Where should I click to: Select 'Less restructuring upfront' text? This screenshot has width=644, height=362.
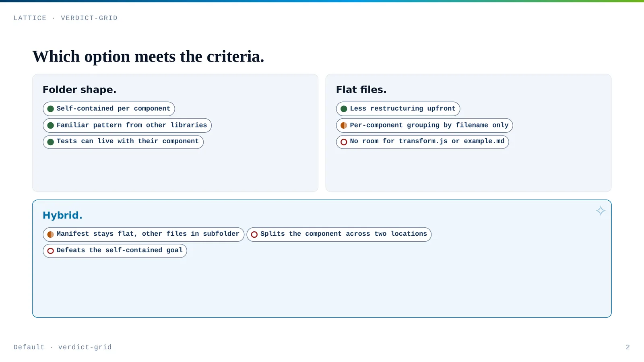(x=402, y=109)
